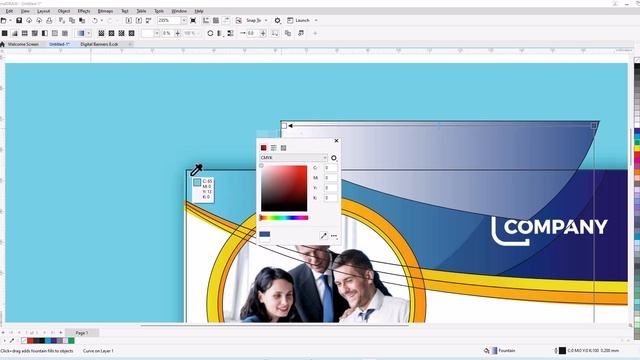Click the K value field in color popup
The height and width of the screenshot is (360, 640).
[331, 198]
